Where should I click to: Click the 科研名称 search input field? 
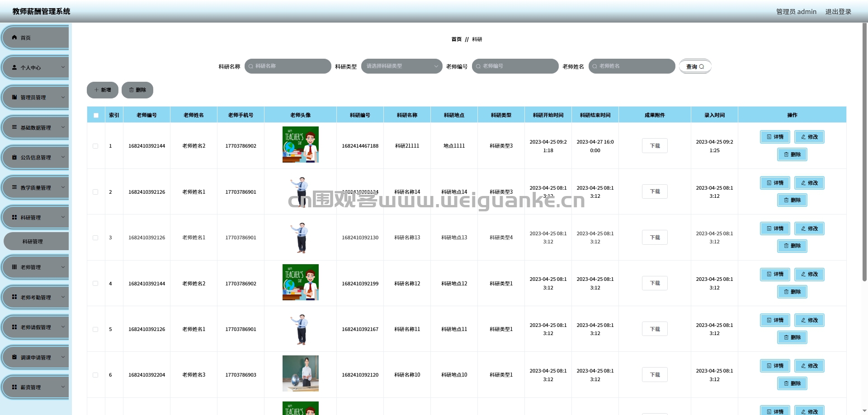coord(288,66)
